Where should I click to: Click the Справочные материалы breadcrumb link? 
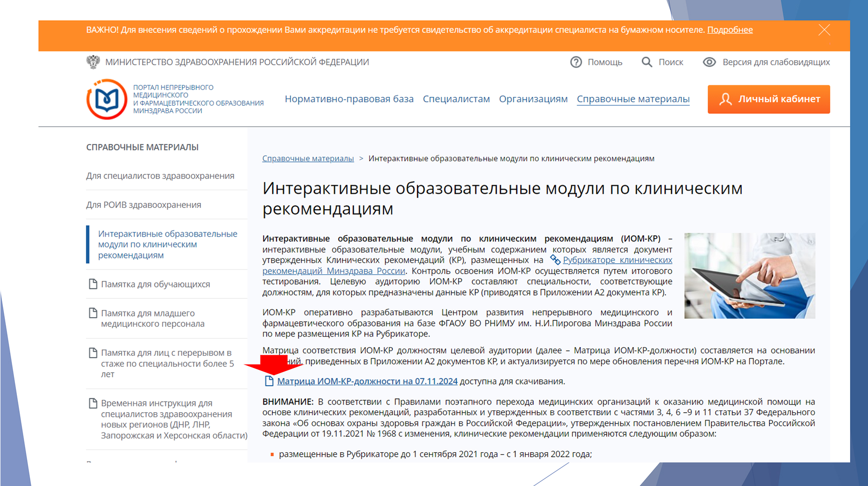(308, 159)
